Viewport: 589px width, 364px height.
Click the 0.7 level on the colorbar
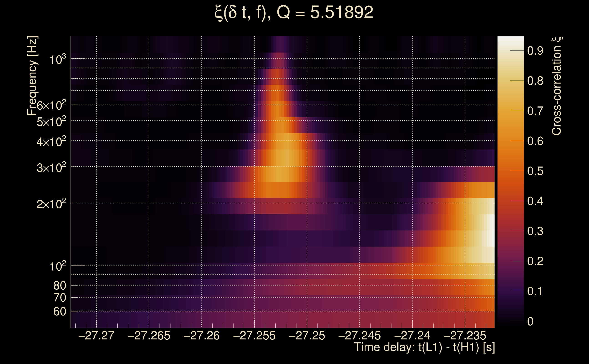[535, 111]
